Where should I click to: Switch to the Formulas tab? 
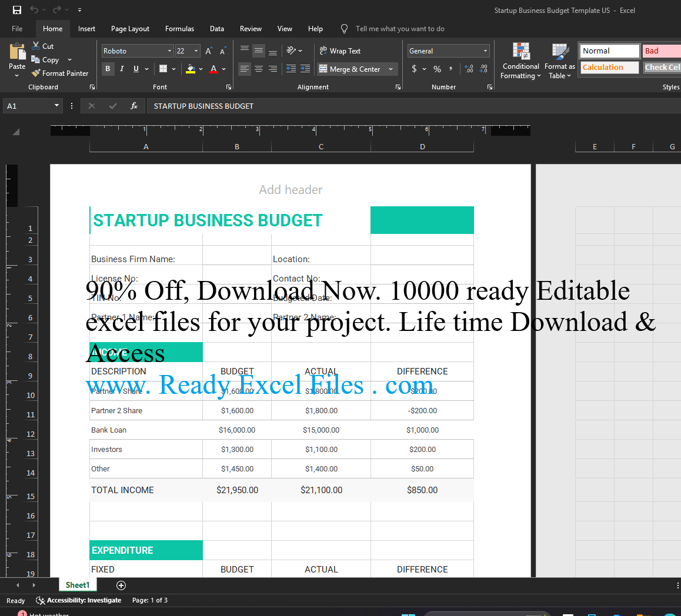(x=179, y=29)
